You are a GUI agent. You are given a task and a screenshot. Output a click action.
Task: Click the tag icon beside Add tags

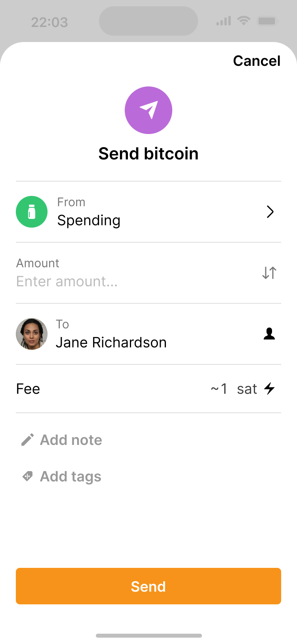[x=27, y=476]
